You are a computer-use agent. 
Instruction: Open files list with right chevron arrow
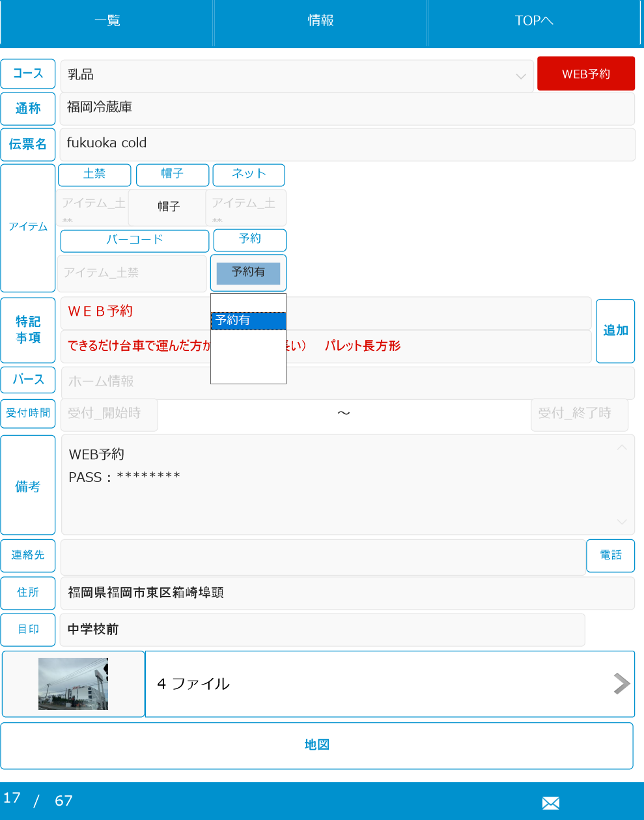pos(621,684)
